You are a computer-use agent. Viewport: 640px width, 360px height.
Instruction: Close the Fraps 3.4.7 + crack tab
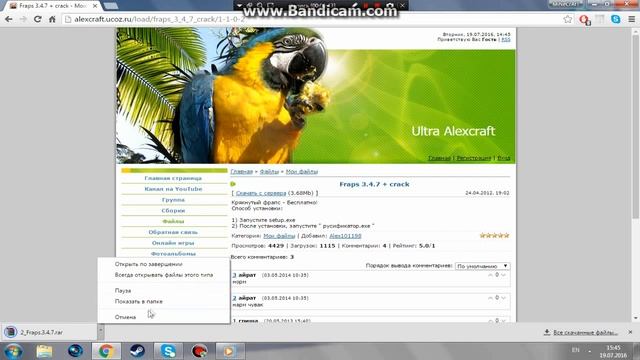(95, 6)
